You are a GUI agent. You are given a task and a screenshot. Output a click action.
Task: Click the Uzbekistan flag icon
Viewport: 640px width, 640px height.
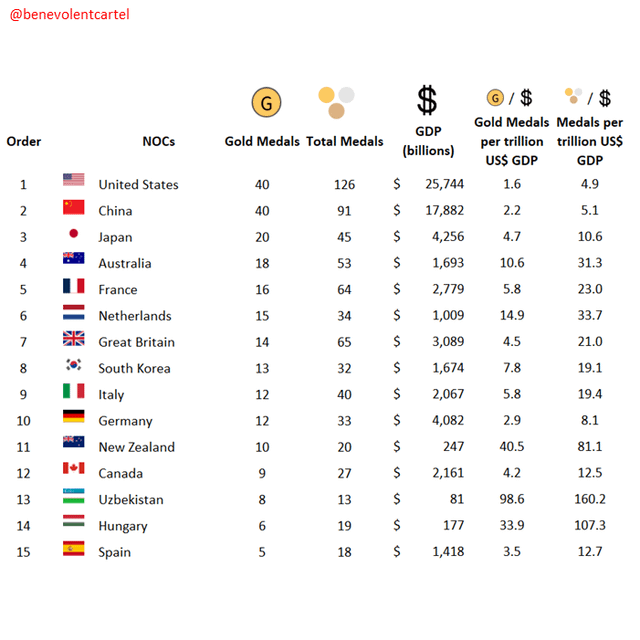(73, 496)
